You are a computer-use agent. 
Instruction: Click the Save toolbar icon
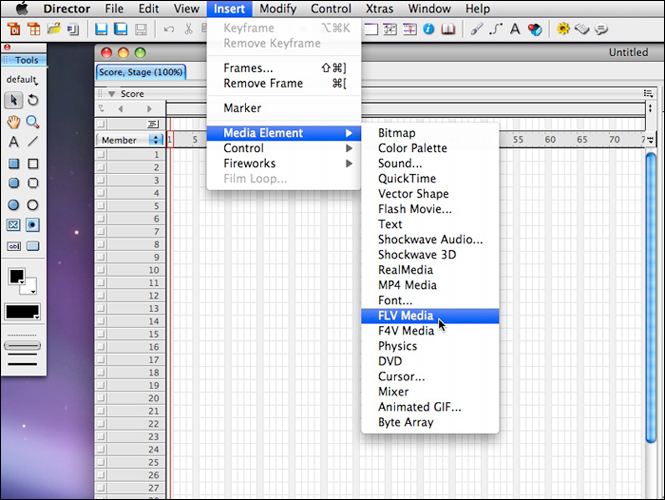click(x=101, y=29)
